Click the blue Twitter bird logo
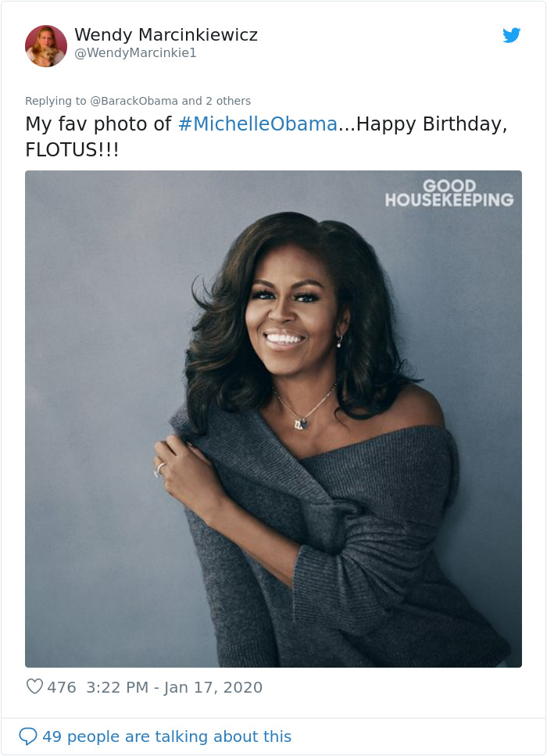 [512, 35]
